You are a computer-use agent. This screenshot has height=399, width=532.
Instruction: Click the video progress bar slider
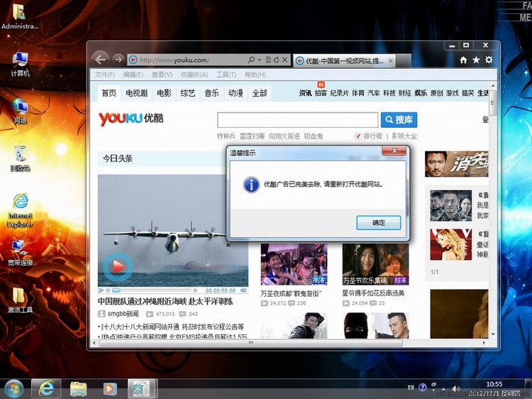116,290
